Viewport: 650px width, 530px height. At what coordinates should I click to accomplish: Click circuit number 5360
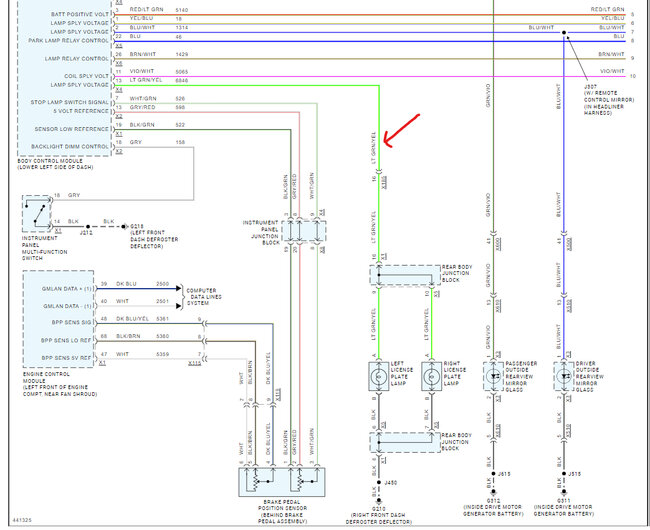coord(162,336)
